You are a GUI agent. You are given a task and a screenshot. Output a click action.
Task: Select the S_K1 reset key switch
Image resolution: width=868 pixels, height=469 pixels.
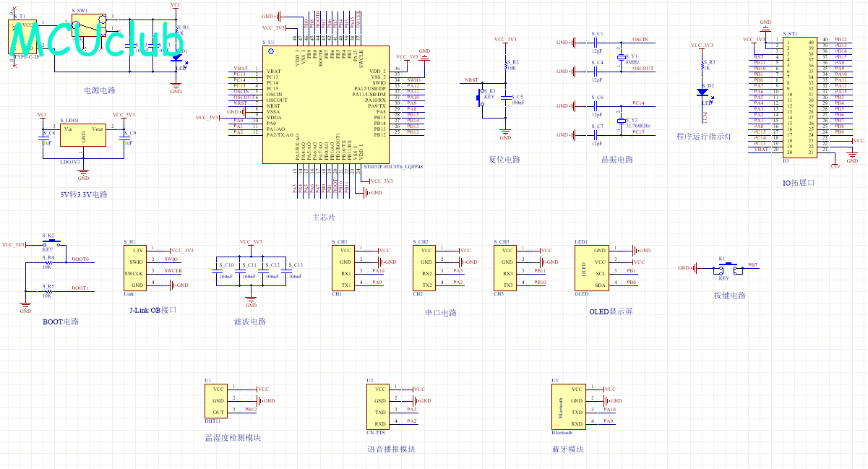pos(481,98)
